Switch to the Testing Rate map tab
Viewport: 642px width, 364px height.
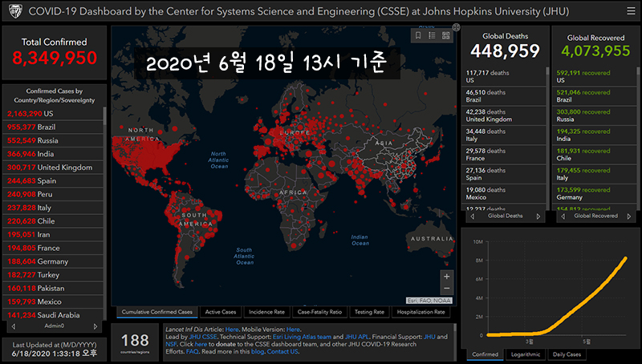(x=369, y=312)
